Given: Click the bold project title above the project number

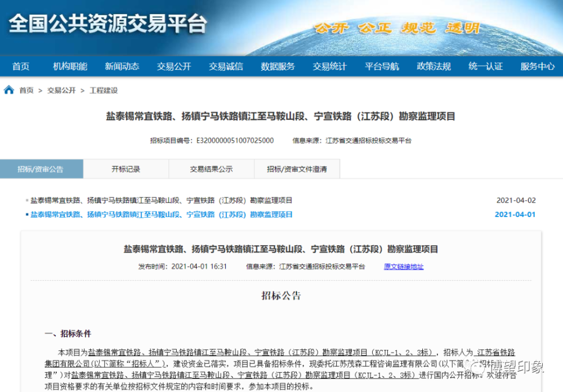Looking at the screenshot, I should (x=280, y=116).
